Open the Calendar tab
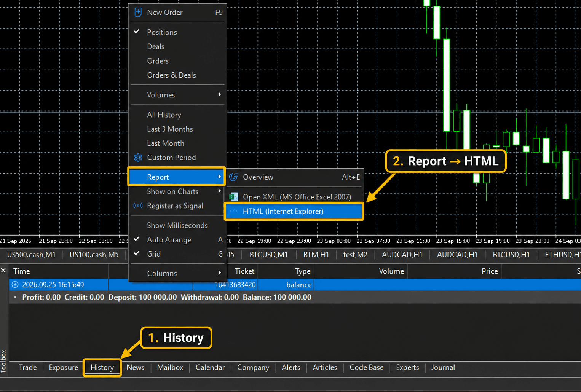This screenshot has width=581, height=392. pos(210,367)
